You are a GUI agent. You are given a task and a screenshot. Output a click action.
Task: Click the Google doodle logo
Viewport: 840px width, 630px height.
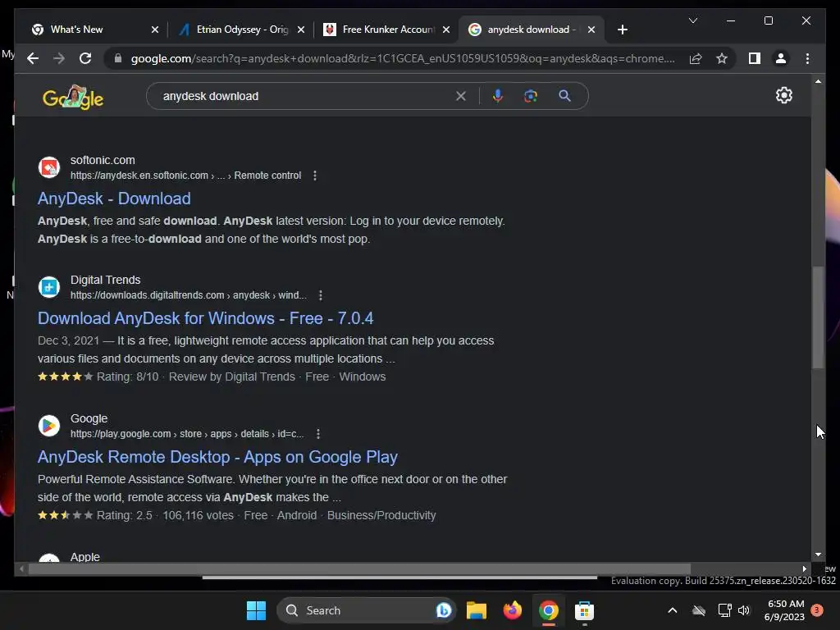click(73, 97)
